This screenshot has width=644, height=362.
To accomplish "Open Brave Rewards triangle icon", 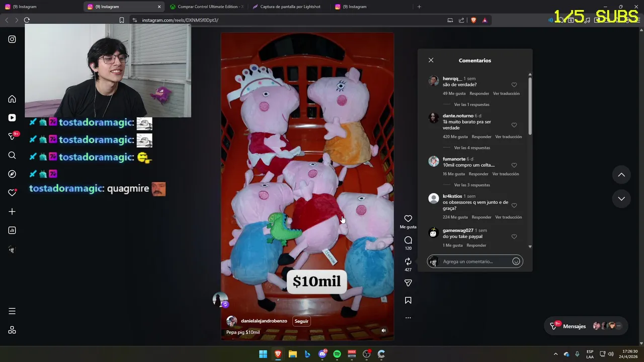I will click(x=485, y=20).
